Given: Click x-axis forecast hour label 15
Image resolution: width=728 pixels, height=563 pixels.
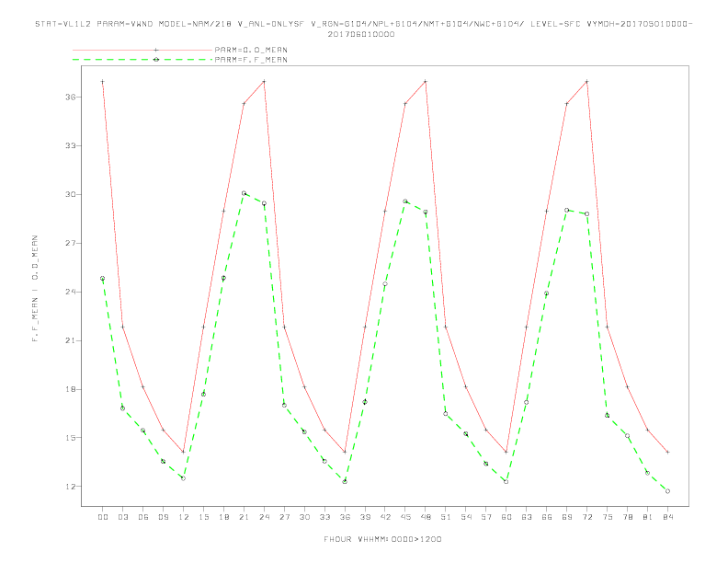Looking at the screenshot, I should click(x=203, y=517).
